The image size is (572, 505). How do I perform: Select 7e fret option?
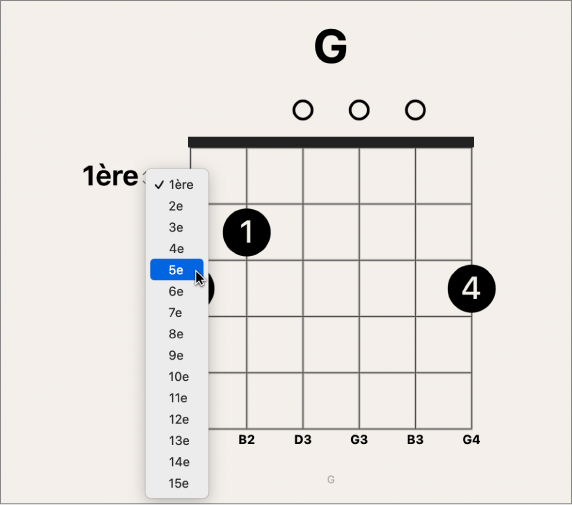[x=177, y=312]
